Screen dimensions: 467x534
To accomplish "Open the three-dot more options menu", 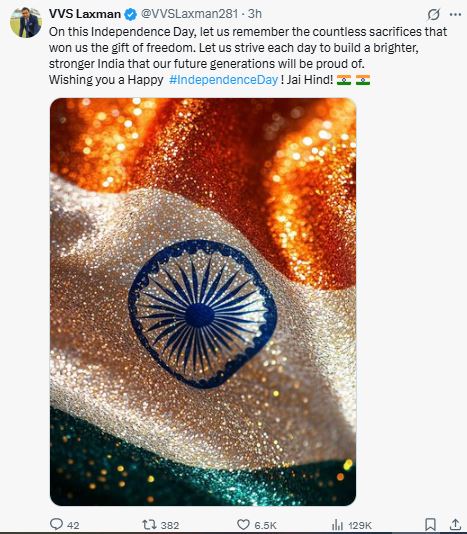I will [x=455, y=14].
